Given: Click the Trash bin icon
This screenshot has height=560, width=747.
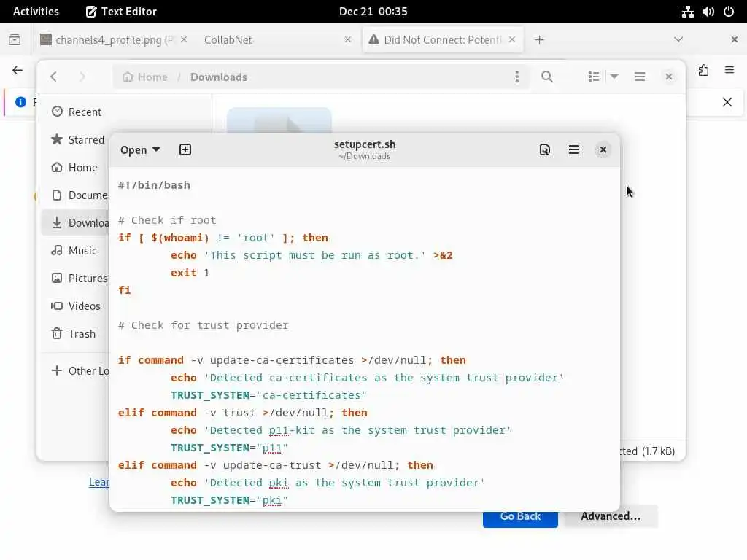Looking at the screenshot, I should coord(57,333).
